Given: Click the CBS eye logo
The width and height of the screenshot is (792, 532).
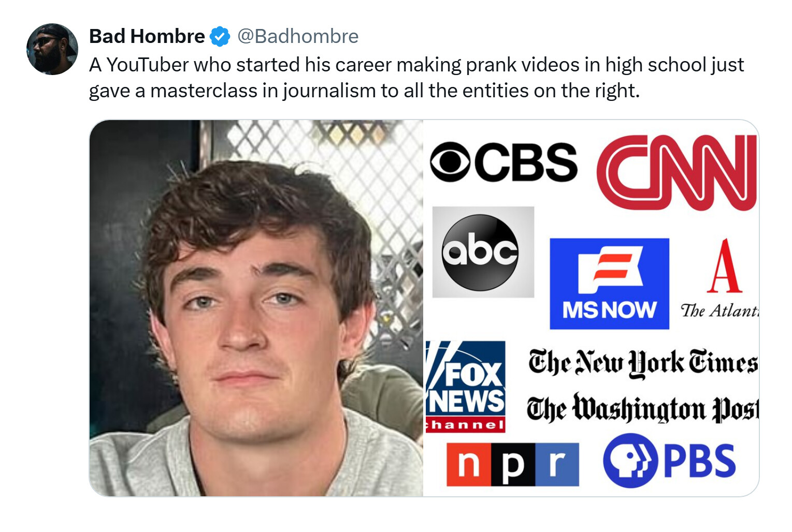Looking at the screenshot, I should tap(450, 162).
